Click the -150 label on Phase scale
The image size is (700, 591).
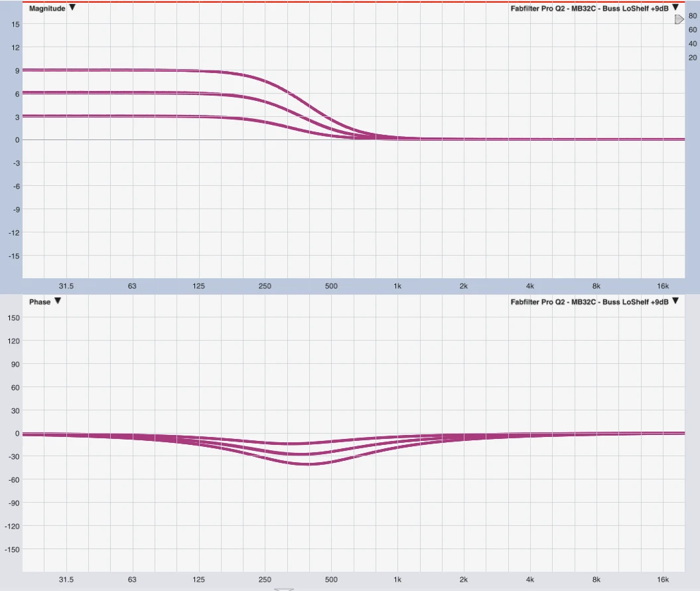point(13,549)
